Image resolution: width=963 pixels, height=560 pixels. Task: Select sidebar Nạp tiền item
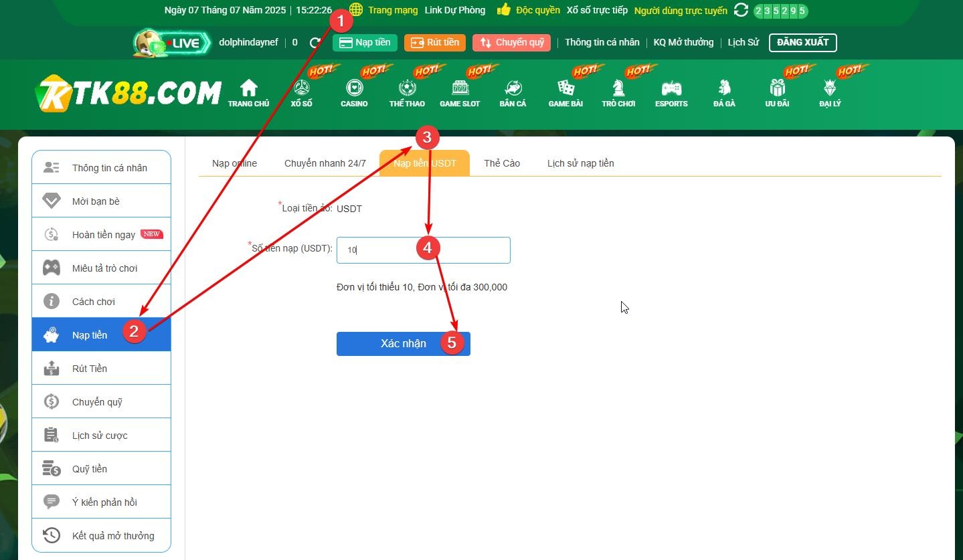tap(101, 335)
